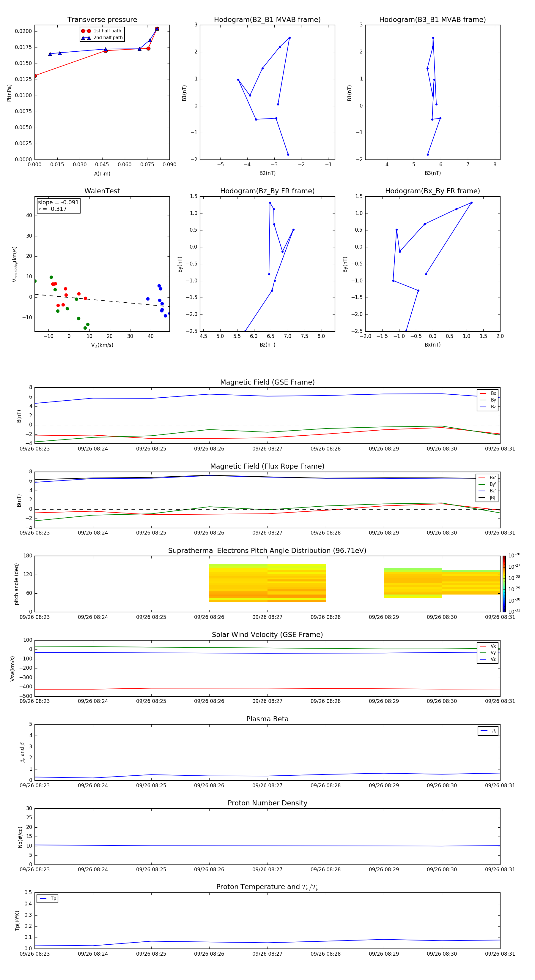This screenshot has width=535, height=980.
Task: Click the "pitch angle (deg)" y-axis label
Action: click(x=16, y=584)
